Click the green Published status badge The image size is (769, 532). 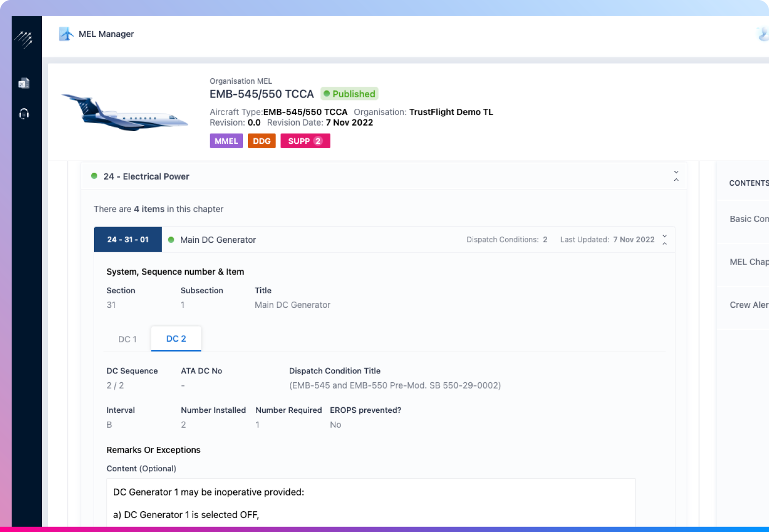pos(350,94)
